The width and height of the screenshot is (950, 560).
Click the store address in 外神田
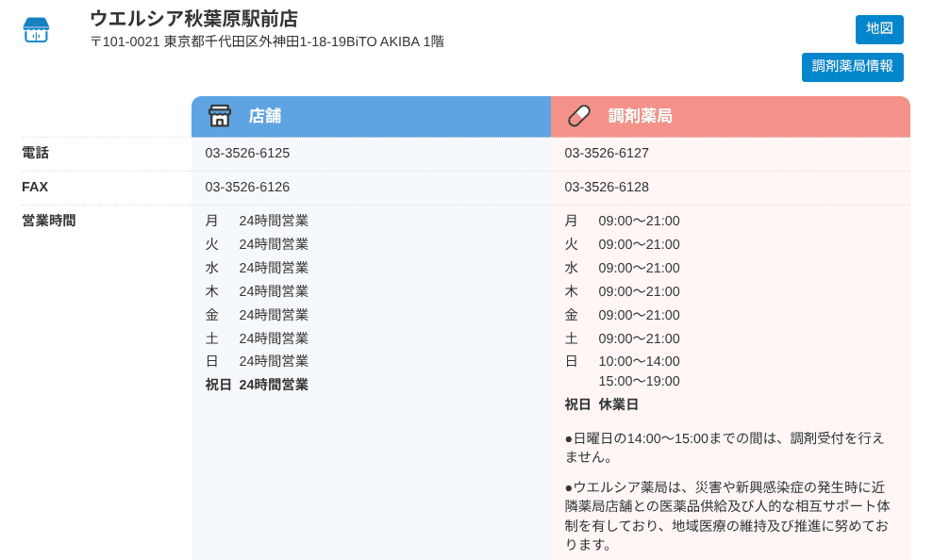(267, 41)
